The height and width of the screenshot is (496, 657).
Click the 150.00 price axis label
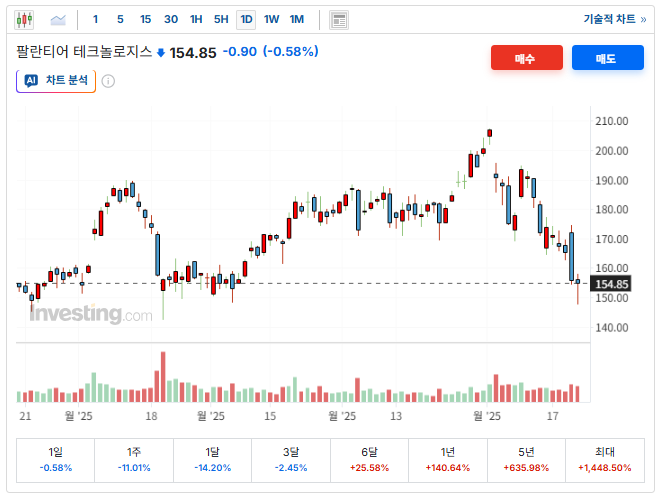pyautogui.click(x=612, y=298)
